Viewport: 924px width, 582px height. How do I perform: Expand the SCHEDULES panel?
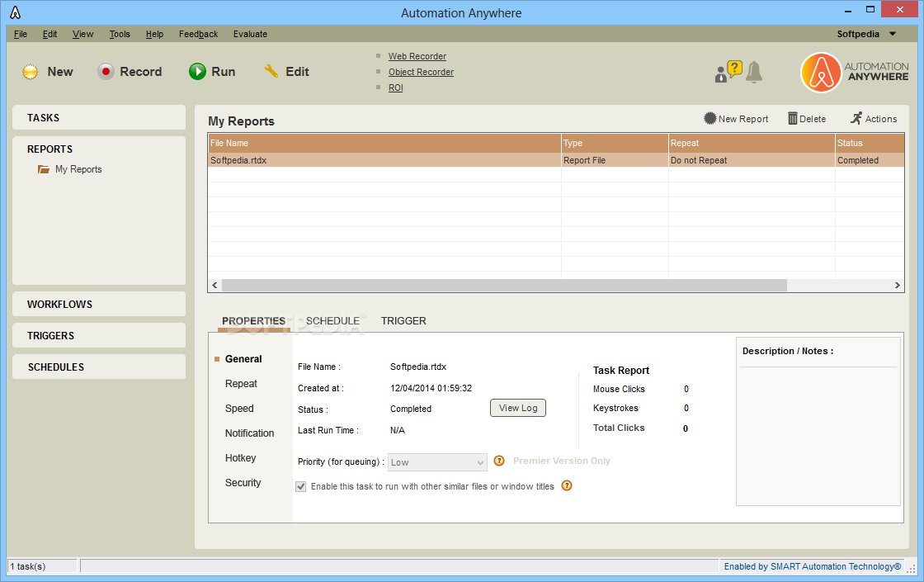(x=99, y=367)
